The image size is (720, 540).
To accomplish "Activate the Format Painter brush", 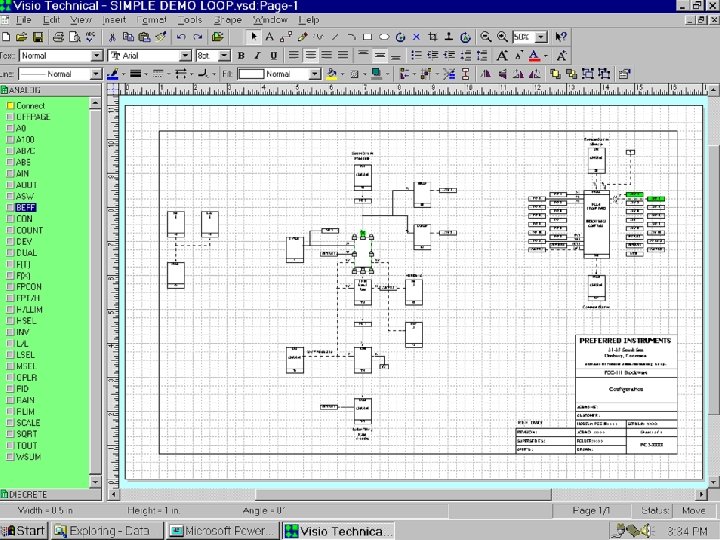I will pyautogui.click(x=160, y=37).
